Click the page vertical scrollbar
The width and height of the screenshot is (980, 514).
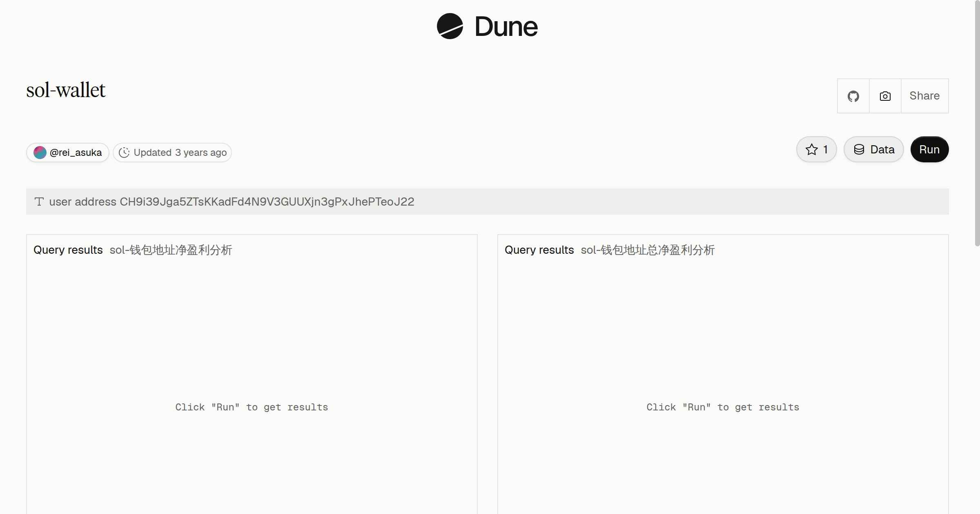click(x=977, y=122)
